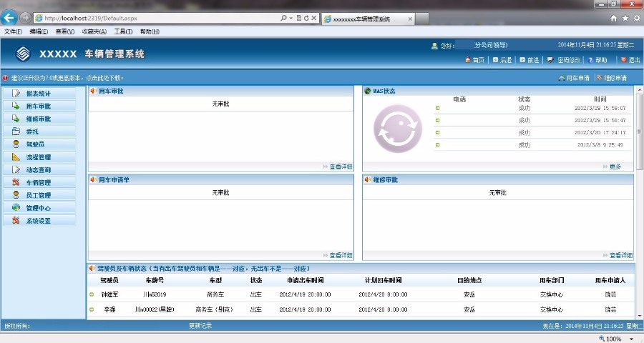
Task: Open 密码修改 in the header
Action: click(x=564, y=60)
